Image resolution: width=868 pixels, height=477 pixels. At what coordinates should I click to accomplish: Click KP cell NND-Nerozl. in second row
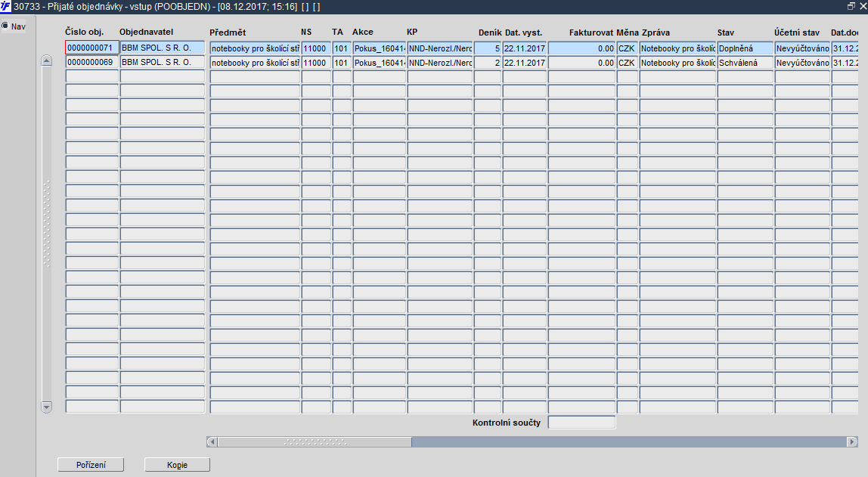click(440, 63)
